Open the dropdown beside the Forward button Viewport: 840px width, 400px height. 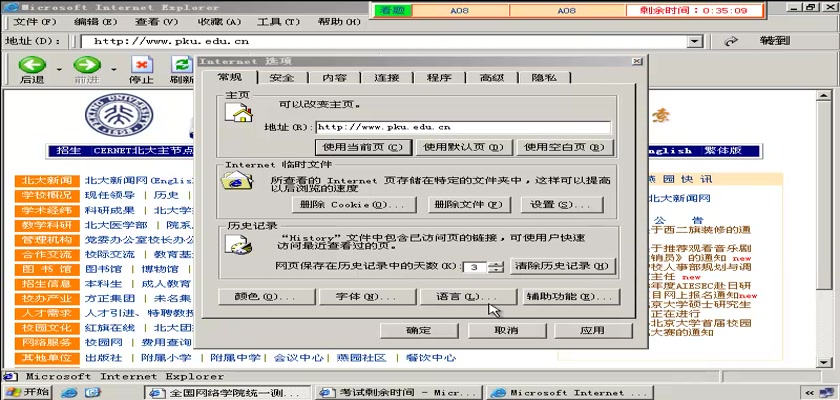click(x=114, y=69)
